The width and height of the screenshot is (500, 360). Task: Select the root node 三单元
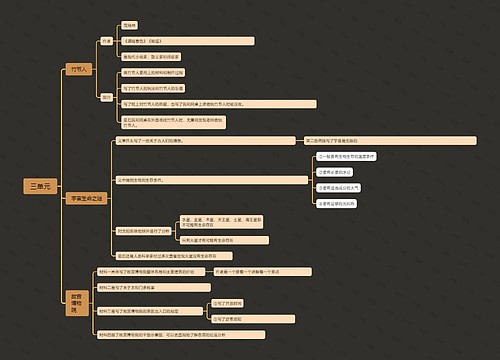click(x=40, y=186)
